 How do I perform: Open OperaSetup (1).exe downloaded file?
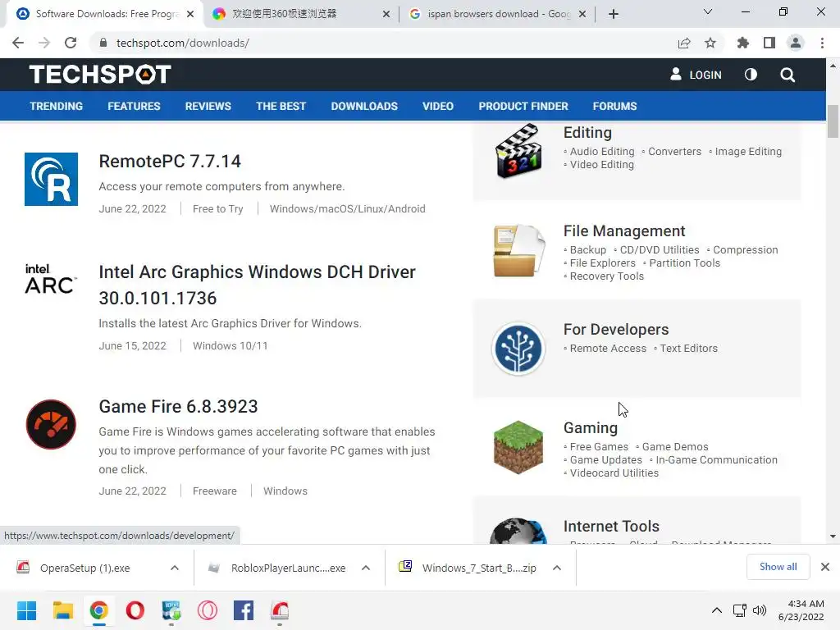84,568
